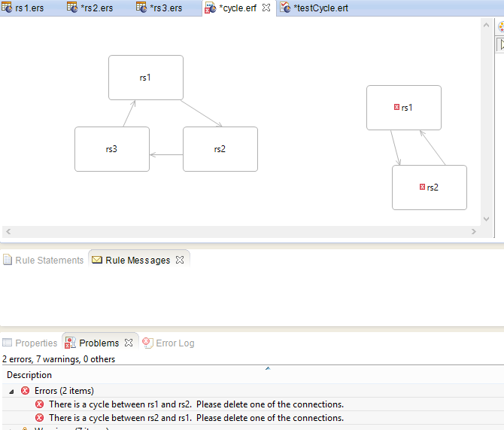
Task: Click the error marker on right rs1 node
Action: tap(396, 107)
